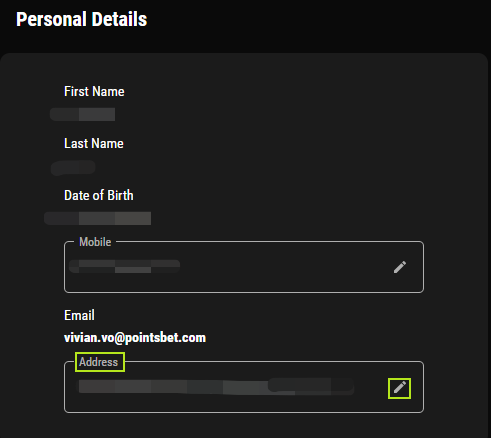Viewport: 491px width, 438px height.
Task: Select the blurred address value
Action: [216, 387]
